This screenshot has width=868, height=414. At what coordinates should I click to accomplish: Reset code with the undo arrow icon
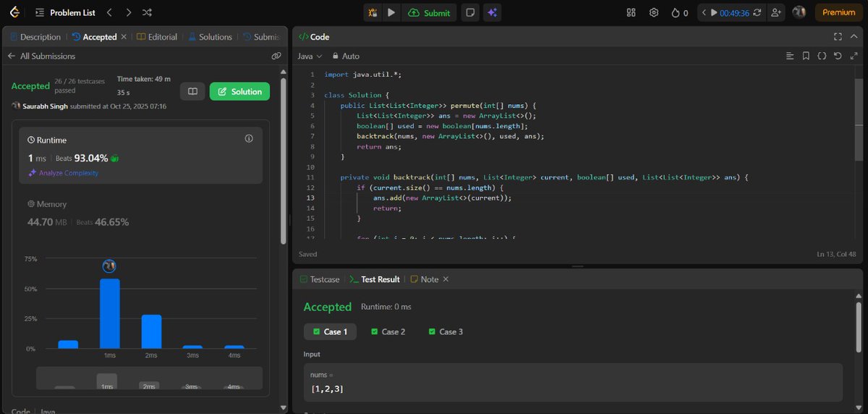[x=838, y=56]
